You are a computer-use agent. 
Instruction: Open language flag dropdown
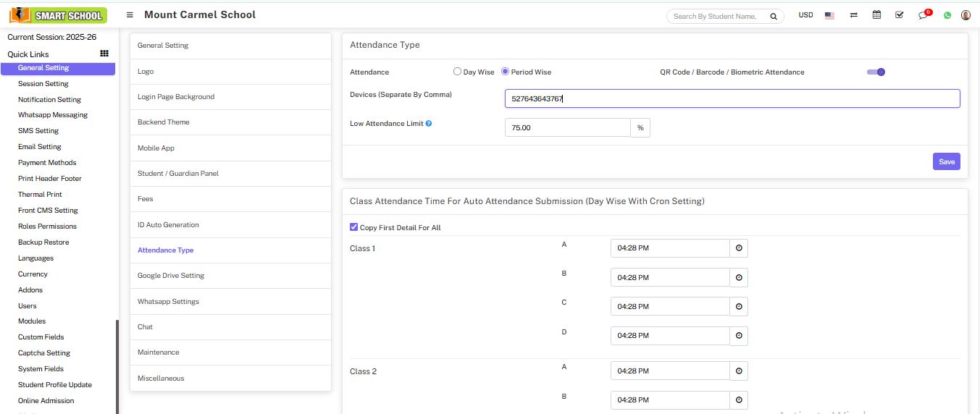coord(829,15)
